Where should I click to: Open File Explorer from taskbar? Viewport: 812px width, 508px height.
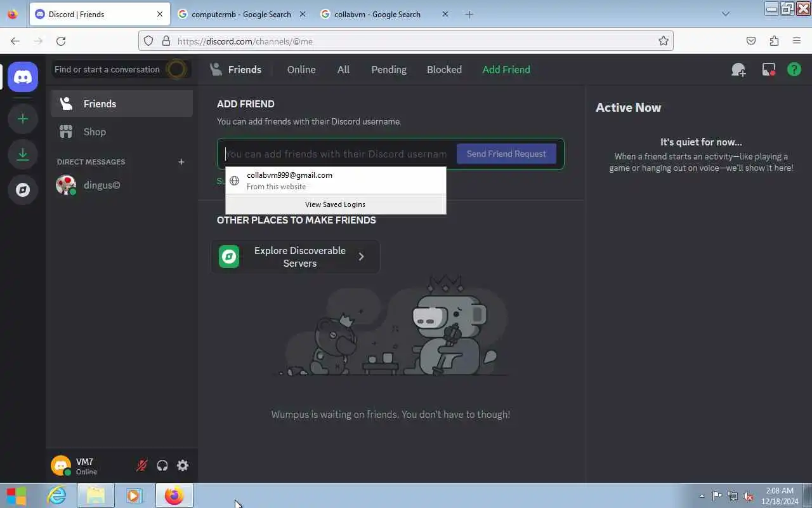pos(96,496)
